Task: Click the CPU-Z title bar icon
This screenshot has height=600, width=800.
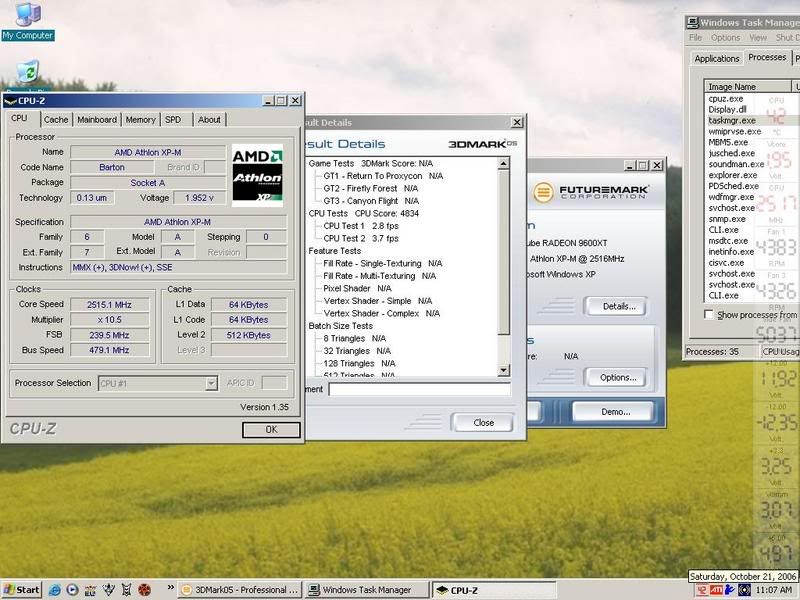Action: pos(10,101)
